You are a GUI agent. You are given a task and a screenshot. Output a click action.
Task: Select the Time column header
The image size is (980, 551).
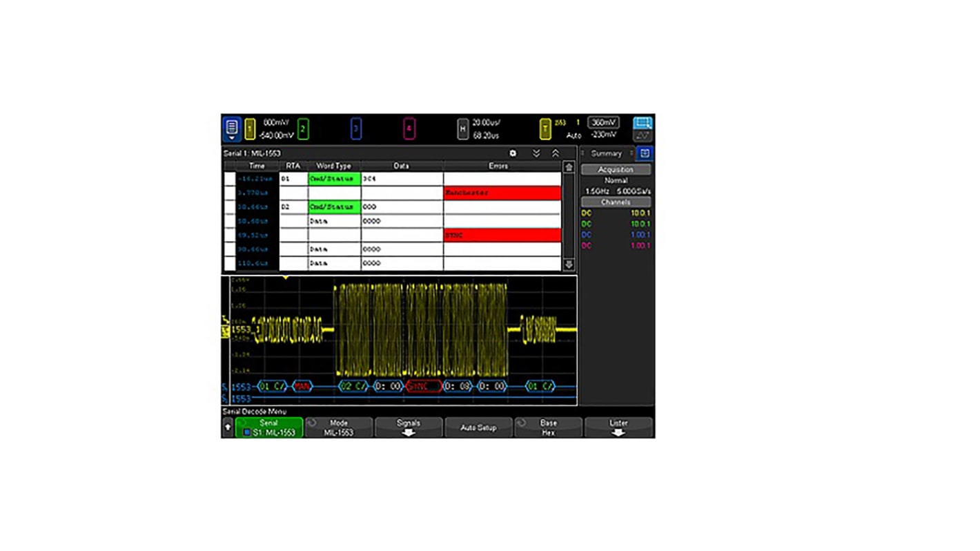[257, 166]
